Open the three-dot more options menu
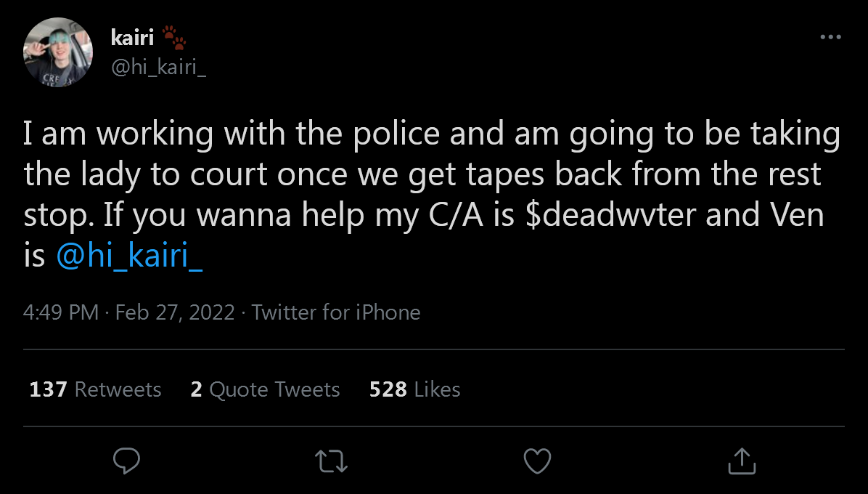This screenshot has height=494, width=868. point(830,37)
